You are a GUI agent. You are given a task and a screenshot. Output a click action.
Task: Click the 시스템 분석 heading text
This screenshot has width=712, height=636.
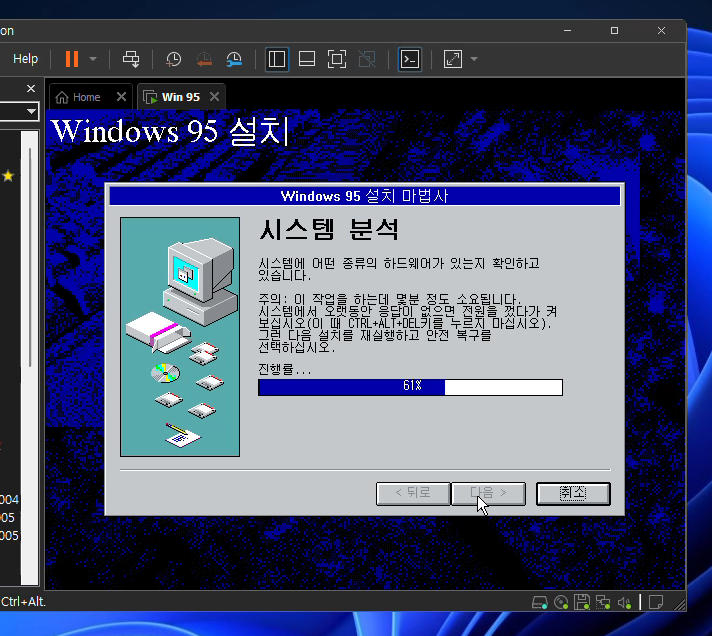click(x=329, y=229)
